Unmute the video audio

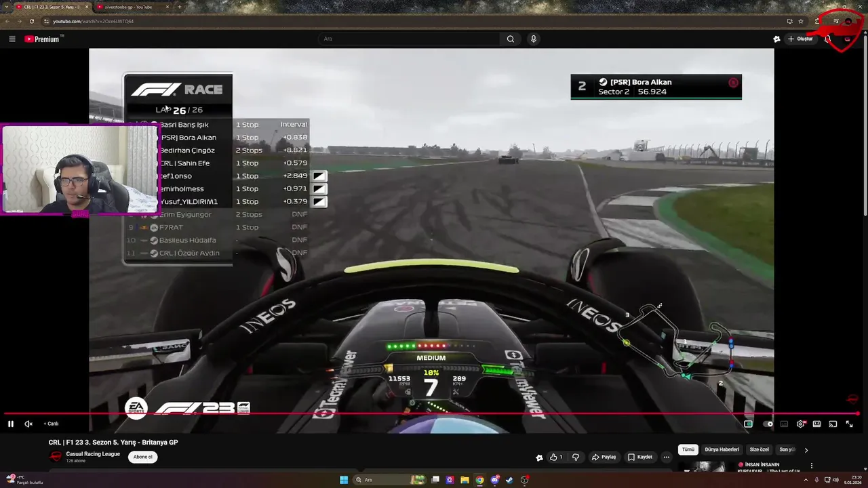tap(28, 424)
